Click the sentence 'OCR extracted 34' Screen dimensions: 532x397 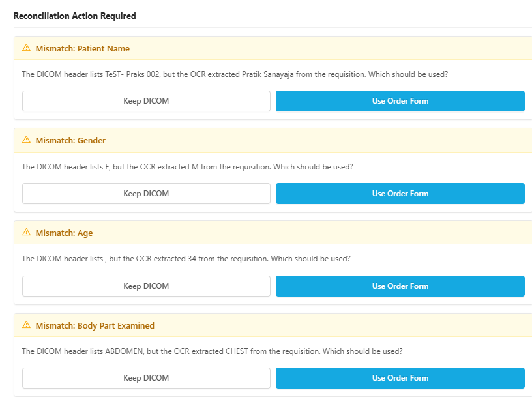click(x=186, y=259)
